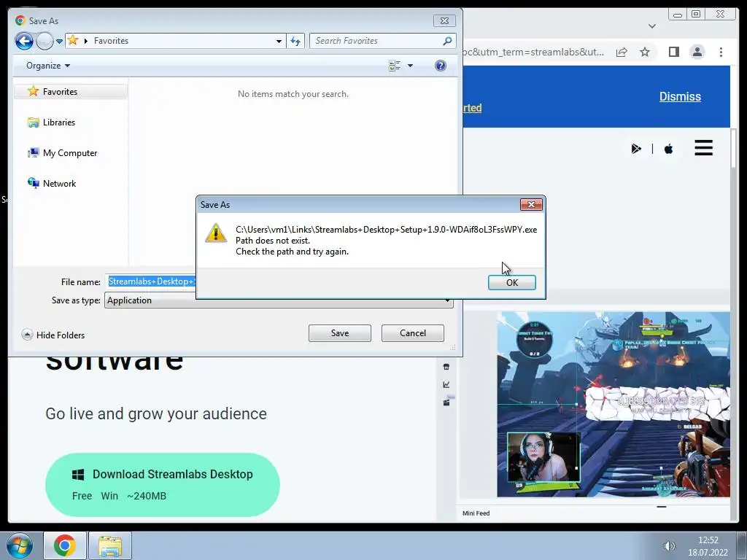Open the Save as type combo box
747x560 pixels.
(279, 300)
